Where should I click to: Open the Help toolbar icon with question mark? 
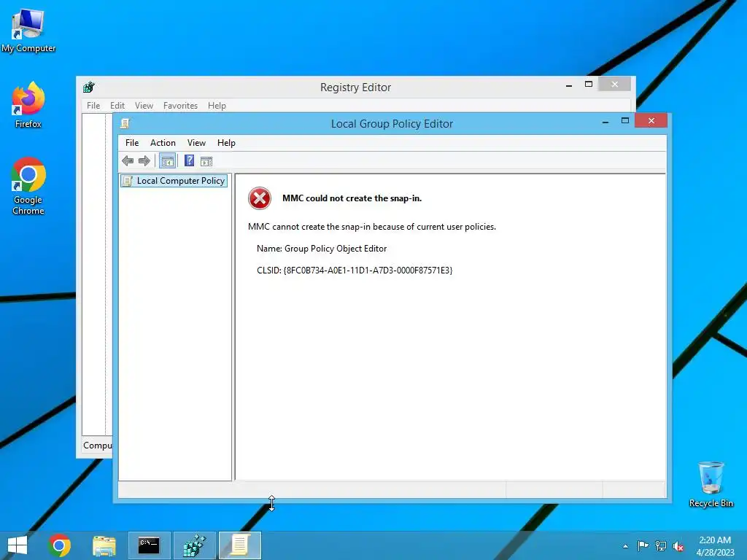point(189,161)
